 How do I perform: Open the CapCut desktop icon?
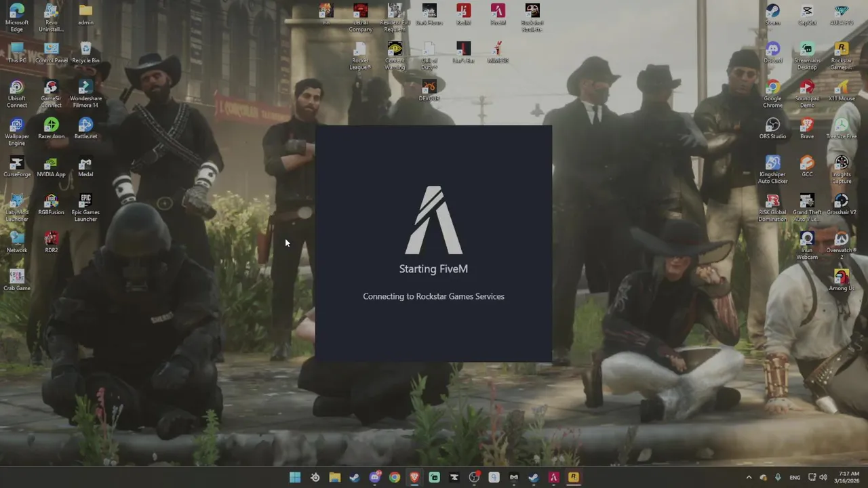click(807, 15)
